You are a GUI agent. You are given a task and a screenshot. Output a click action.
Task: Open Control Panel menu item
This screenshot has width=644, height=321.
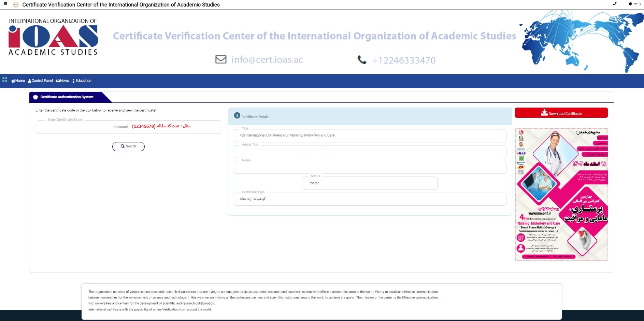click(x=40, y=81)
